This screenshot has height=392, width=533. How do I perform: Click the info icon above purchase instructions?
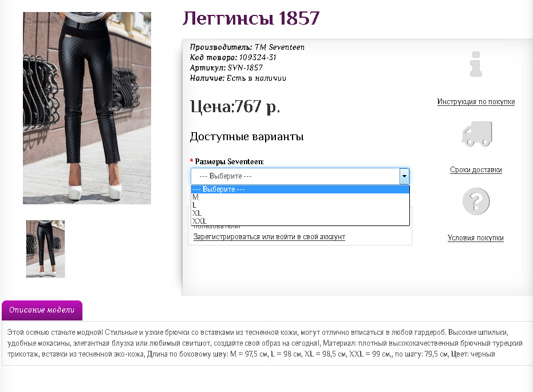click(x=476, y=64)
